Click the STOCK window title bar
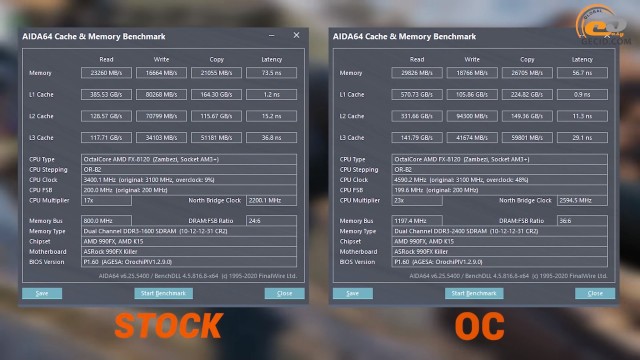640x360 pixels. (143, 36)
